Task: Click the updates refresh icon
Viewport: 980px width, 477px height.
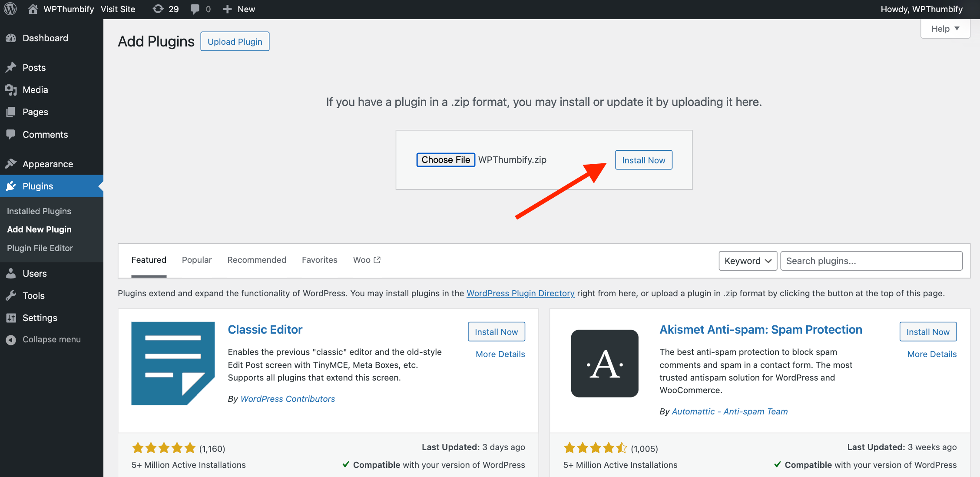Action: [158, 9]
